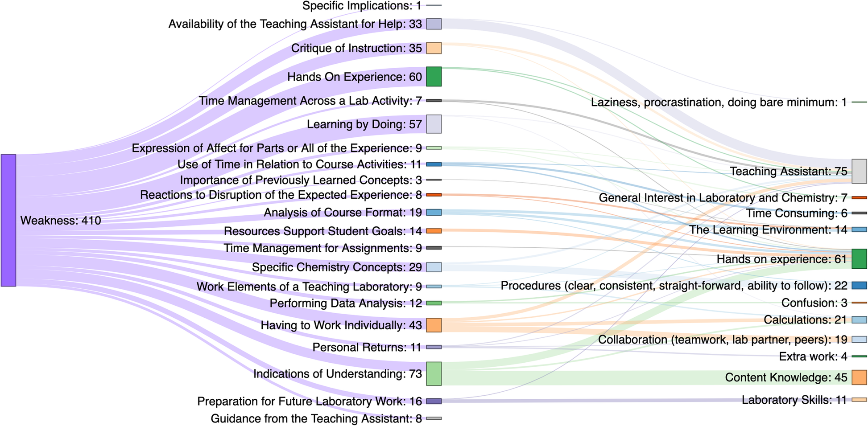This screenshot has height=426, width=868.
Task: Click the 'Weakness: 410' label text
Action: (61, 221)
